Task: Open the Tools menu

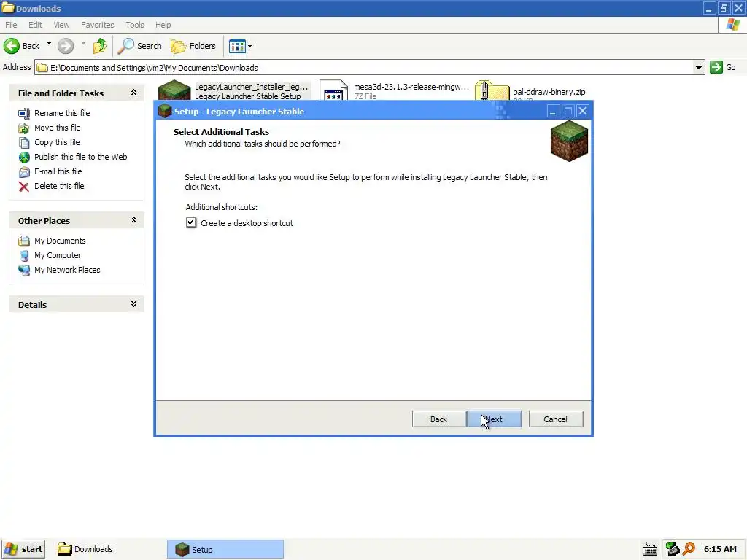Action: click(x=135, y=25)
